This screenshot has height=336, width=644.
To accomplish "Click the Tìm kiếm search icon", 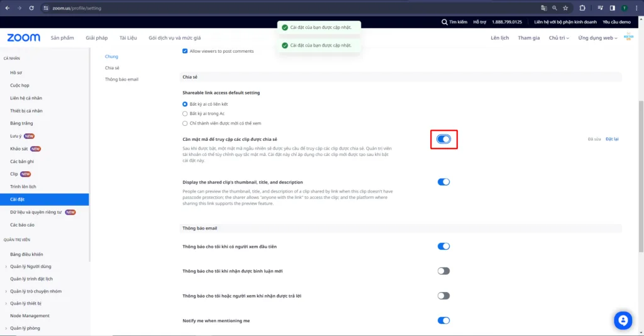I will 445,22.
